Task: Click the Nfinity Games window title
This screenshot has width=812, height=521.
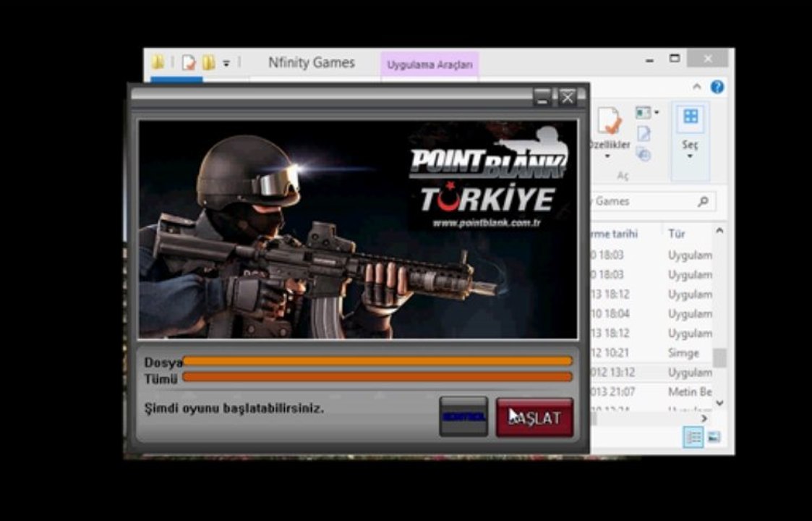Action: pos(311,63)
